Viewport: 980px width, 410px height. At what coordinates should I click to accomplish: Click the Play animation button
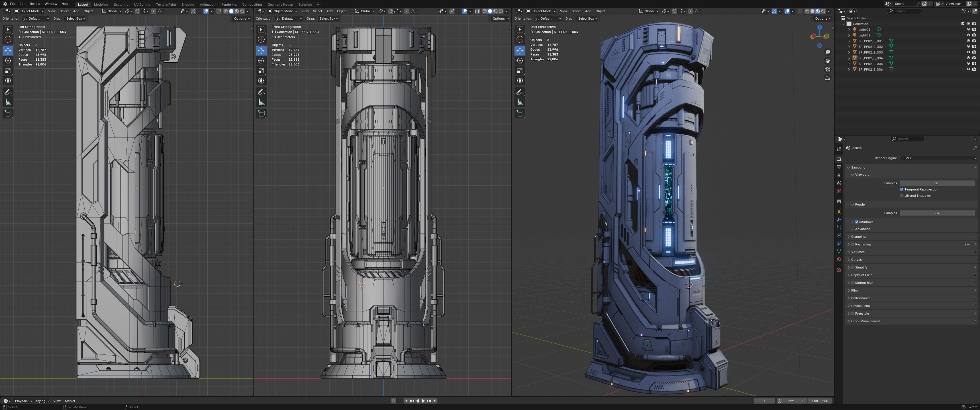tap(423, 401)
